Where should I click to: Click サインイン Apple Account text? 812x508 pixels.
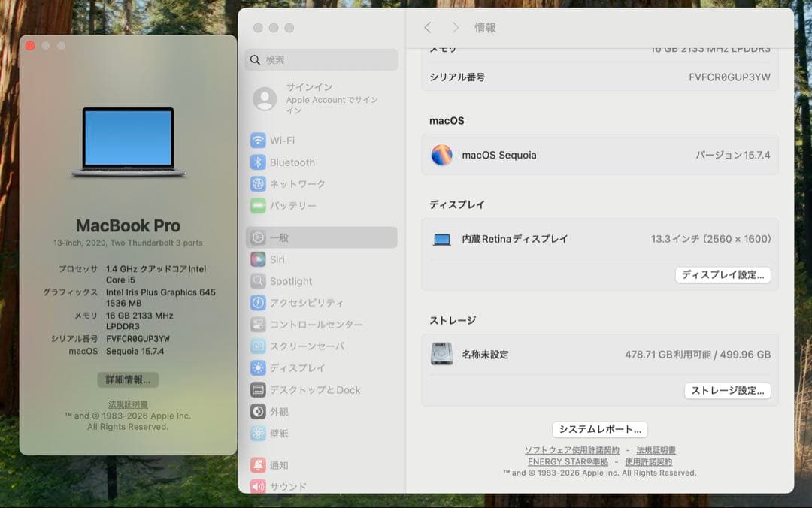coord(332,98)
